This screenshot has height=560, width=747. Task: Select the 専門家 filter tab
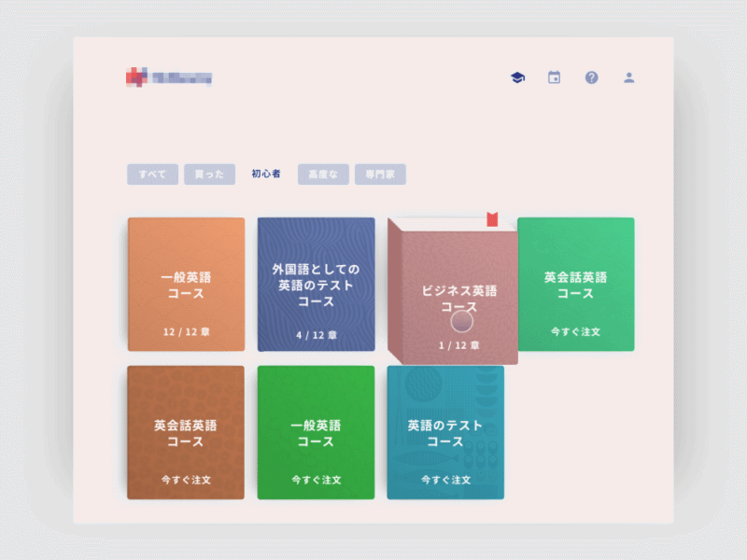[x=380, y=175]
